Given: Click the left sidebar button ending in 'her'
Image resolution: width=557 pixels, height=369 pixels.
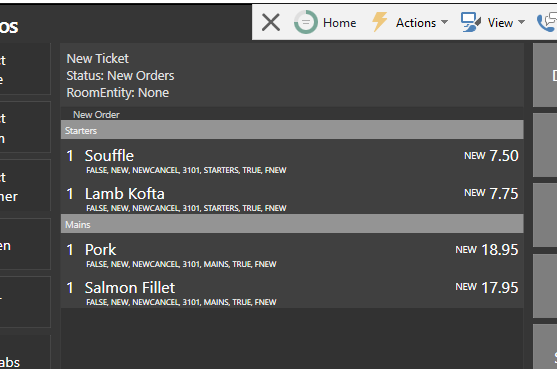Looking at the screenshot, I should pos(25,185).
